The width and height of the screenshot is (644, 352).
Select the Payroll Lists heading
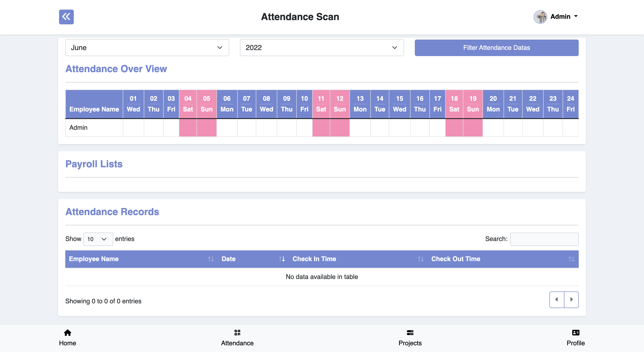pos(94,164)
